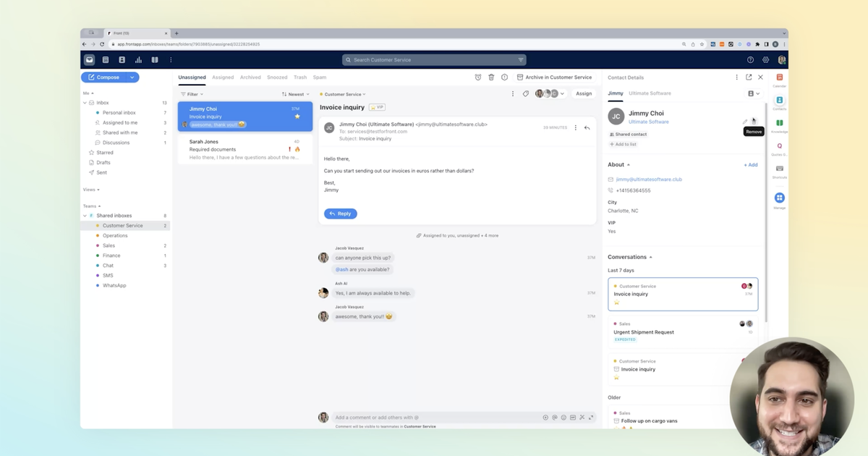Click the Remove trash icon for contact
This screenshot has width=868, height=456.
pos(754,121)
